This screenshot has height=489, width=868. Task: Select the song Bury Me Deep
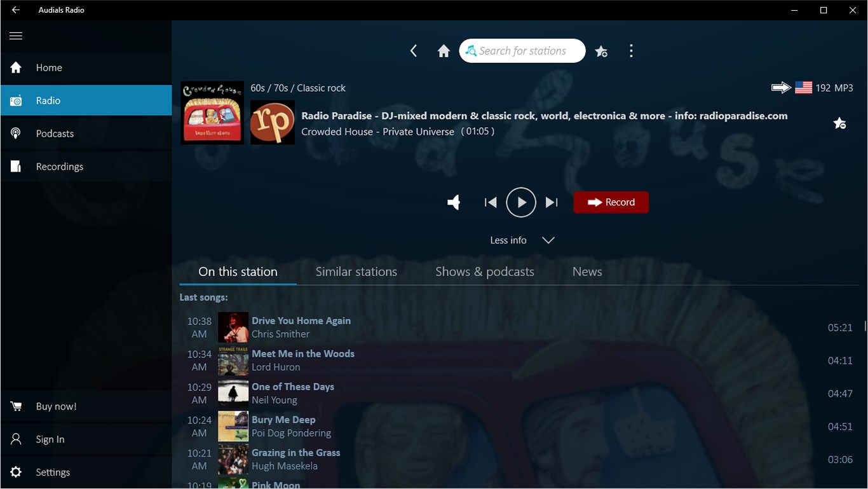click(283, 420)
